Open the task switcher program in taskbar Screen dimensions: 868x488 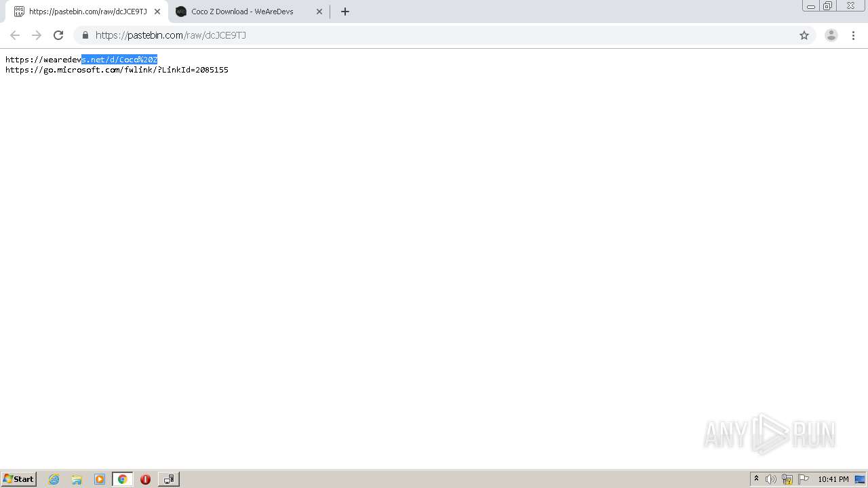pyautogui.click(x=169, y=479)
